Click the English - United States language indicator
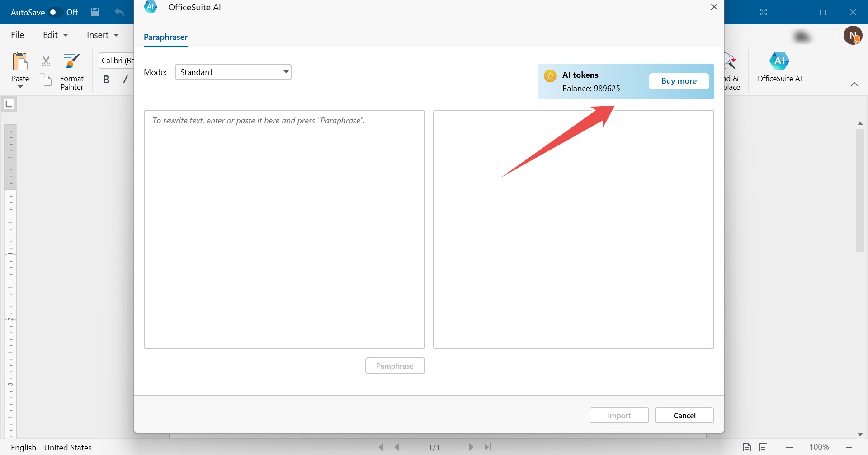868x455 pixels. coord(51,447)
